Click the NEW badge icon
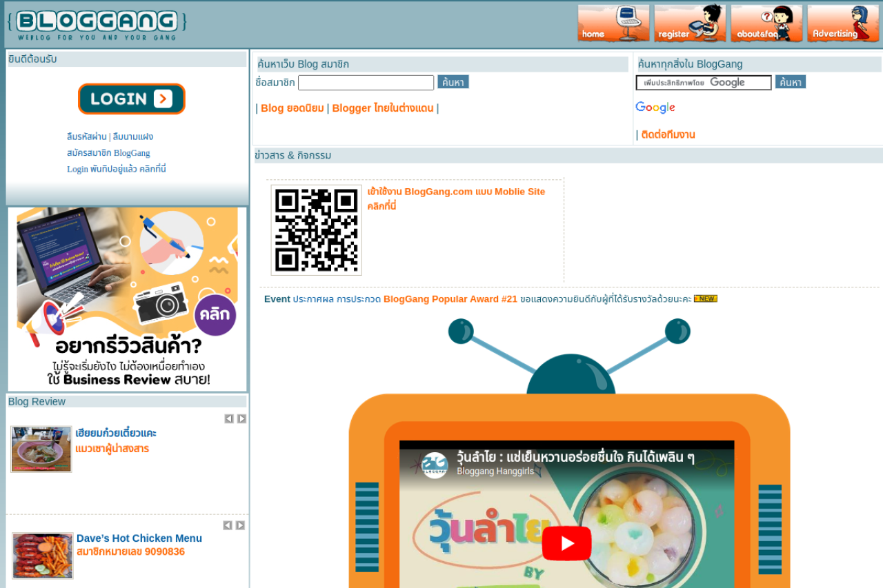This screenshot has height=588, width=883. point(706,298)
